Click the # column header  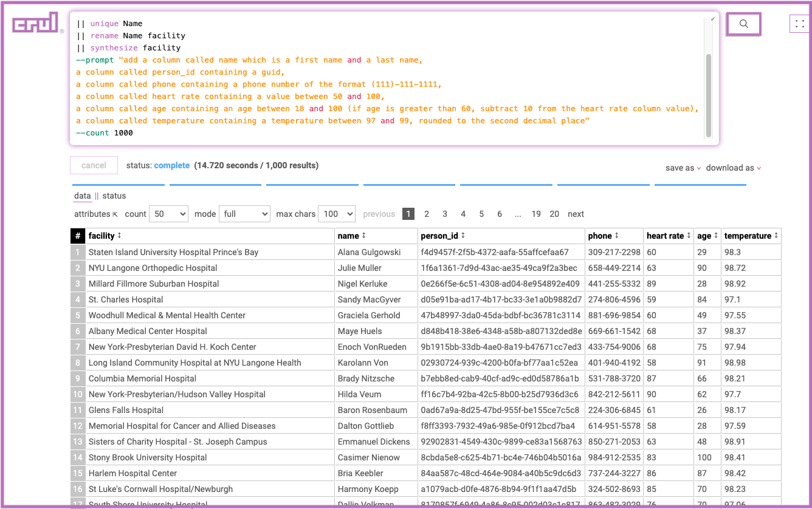(78, 236)
